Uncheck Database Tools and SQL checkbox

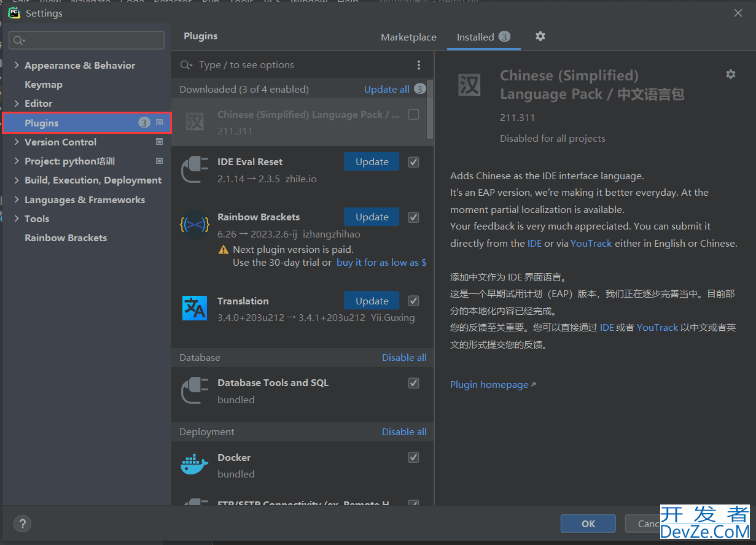click(x=414, y=383)
